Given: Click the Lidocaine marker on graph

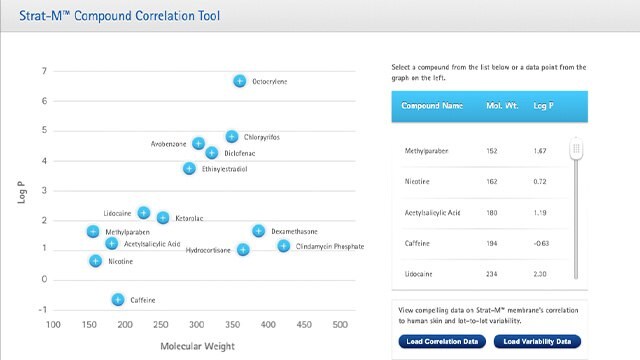Looking at the screenshot, I should (x=144, y=212).
